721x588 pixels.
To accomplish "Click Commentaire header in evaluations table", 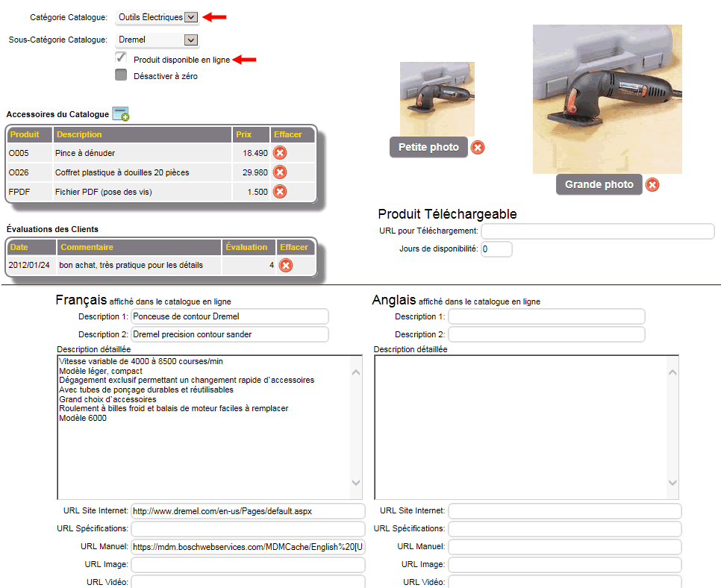I will coord(139,247).
